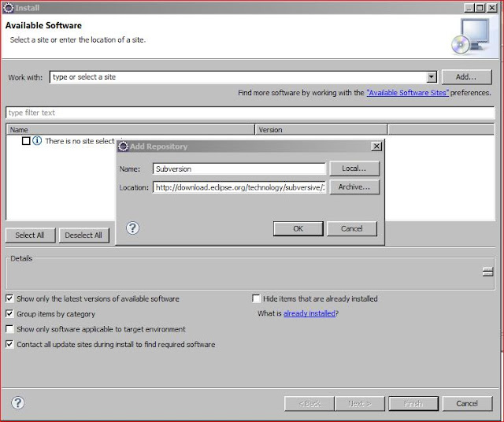Viewport: 504px width, 422px height.
Task: Click the Archive... button
Action: tap(354, 187)
